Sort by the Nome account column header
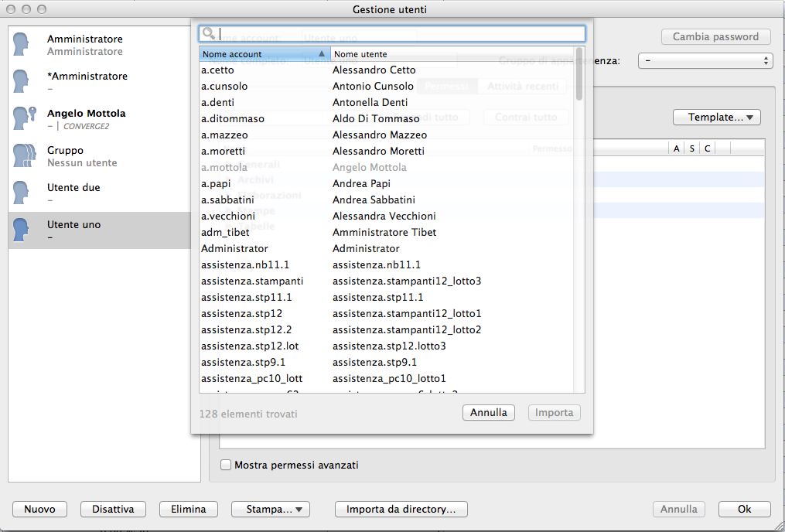Viewport: 785px width, 532px height. [264, 54]
